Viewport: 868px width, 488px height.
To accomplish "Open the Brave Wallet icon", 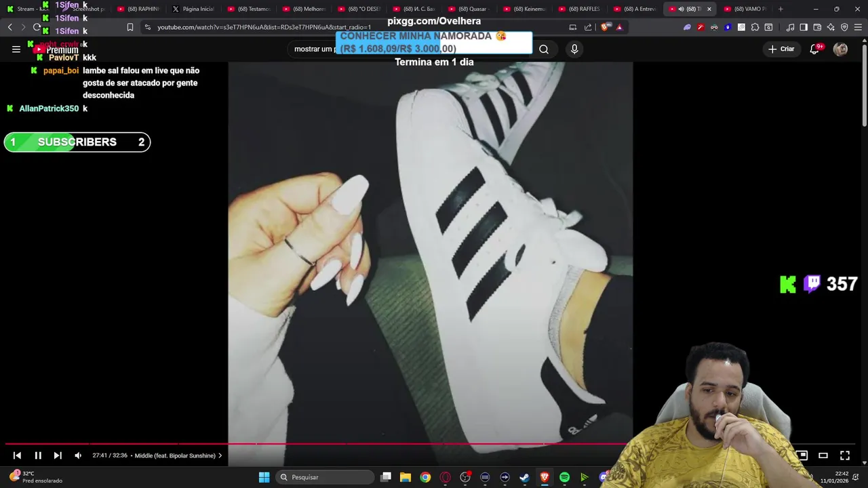I will (x=817, y=27).
